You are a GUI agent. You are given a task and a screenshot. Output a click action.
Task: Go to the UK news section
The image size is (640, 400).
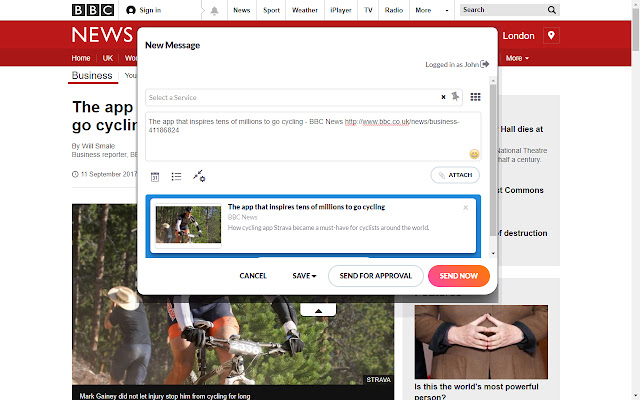click(x=108, y=58)
